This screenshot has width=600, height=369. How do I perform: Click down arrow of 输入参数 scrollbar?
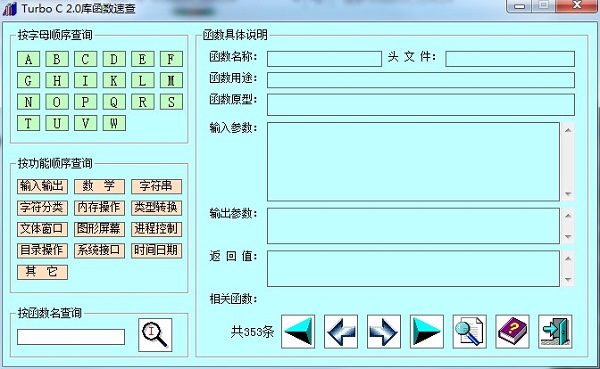click(568, 194)
